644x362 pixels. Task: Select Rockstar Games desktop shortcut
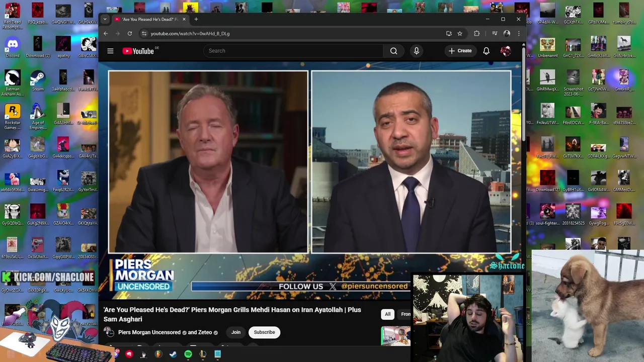click(x=13, y=116)
